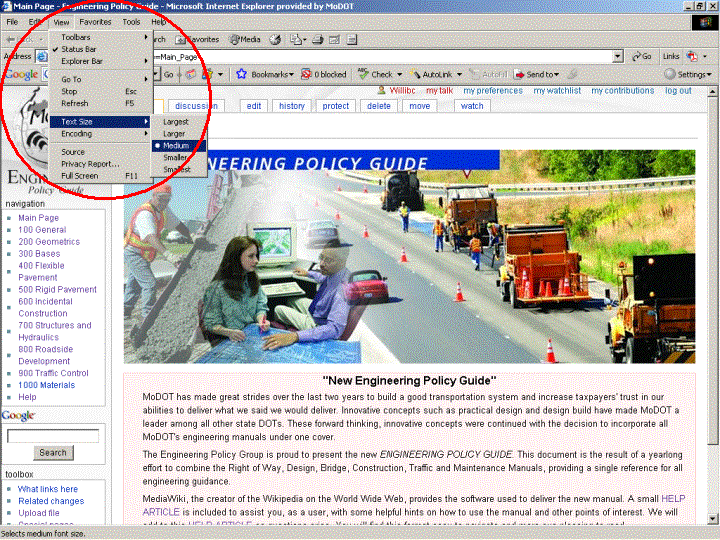
Task: Open my preferences link
Action: click(493, 90)
